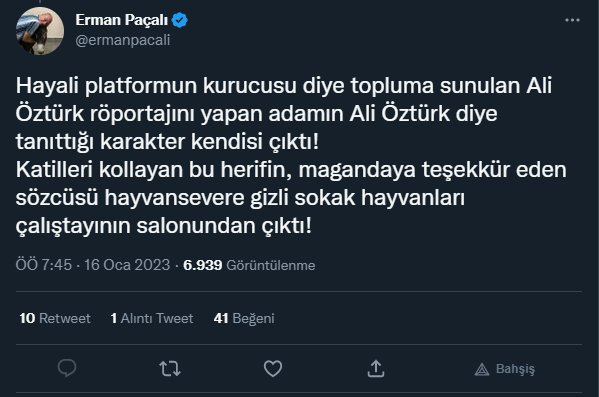Open Erman Paçalı's profile picture
This screenshot has width=599, height=397.
[x=40, y=31]
